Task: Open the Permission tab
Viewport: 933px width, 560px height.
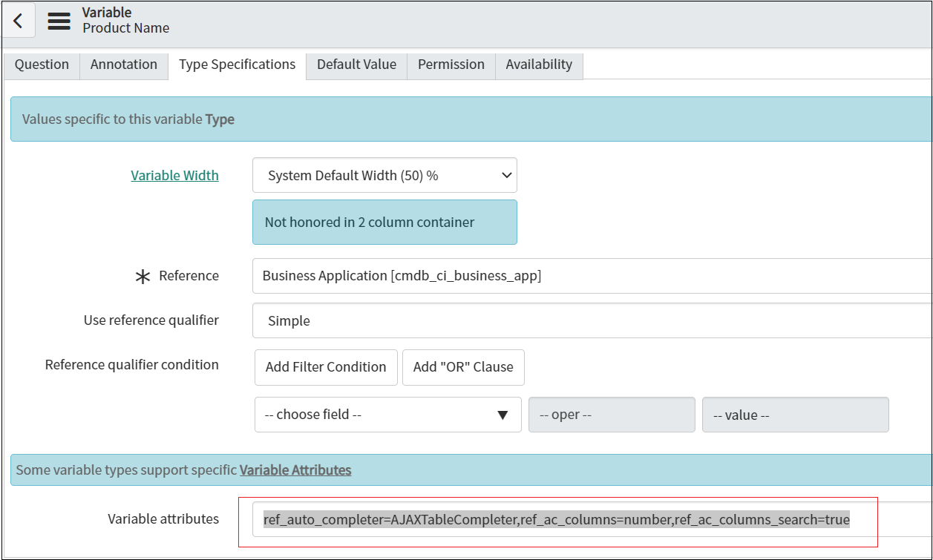Action: (x=451, y=65)
